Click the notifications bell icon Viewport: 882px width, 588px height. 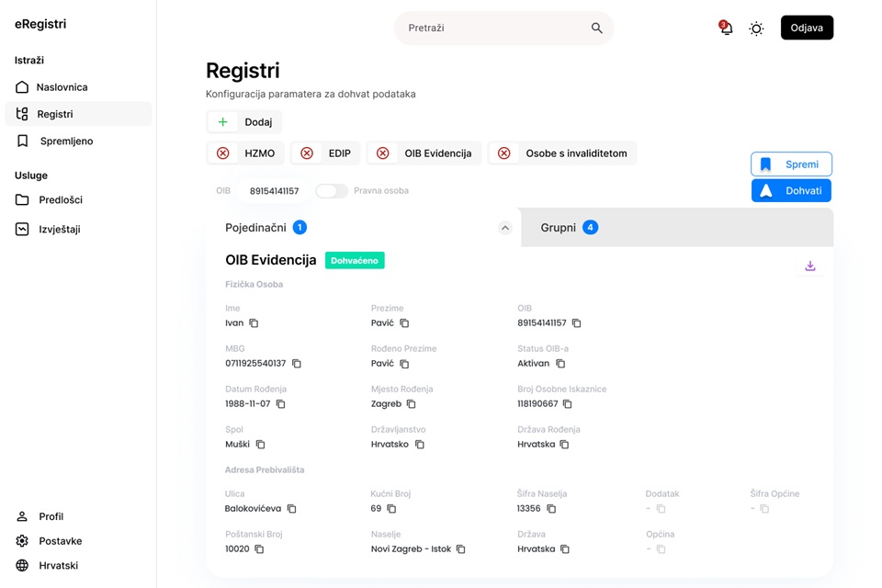726,28
